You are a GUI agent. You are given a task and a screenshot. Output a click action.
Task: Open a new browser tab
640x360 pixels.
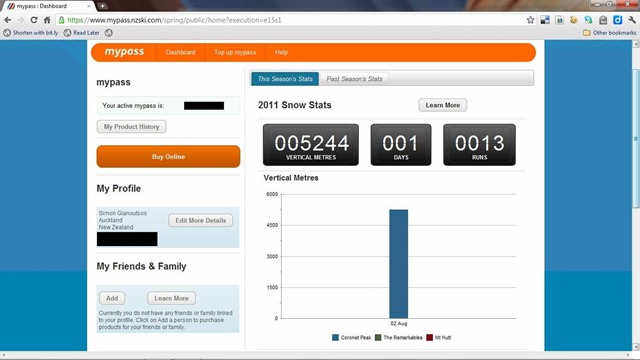click(102, 6)
